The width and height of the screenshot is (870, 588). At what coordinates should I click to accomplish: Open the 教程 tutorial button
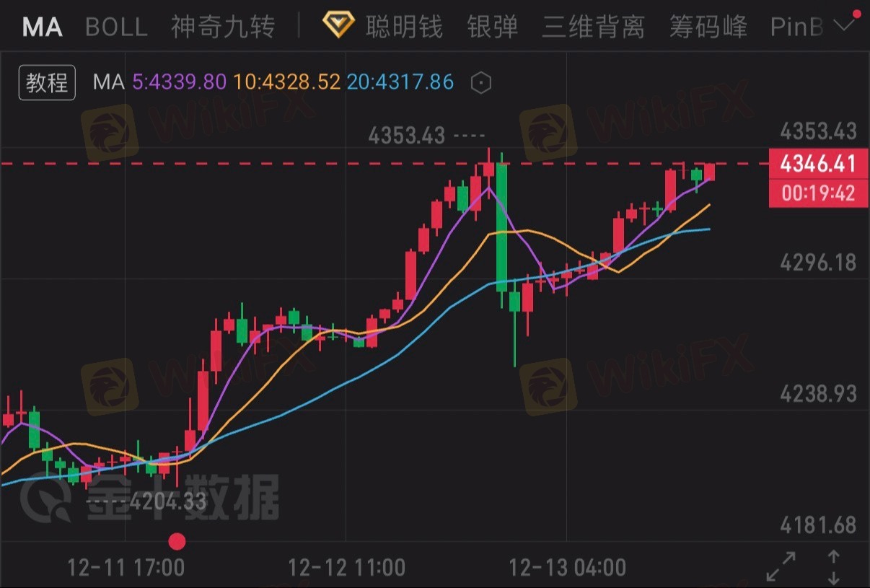point(47,83)
